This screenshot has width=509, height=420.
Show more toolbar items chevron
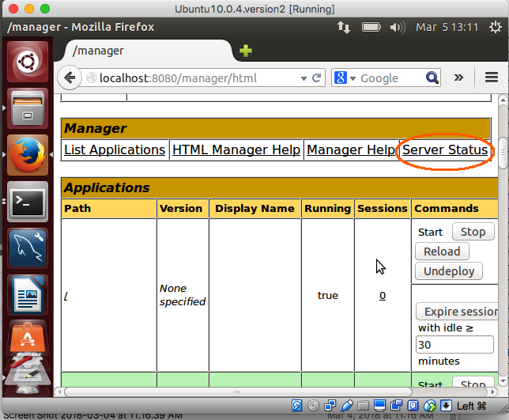pos(458,78)
